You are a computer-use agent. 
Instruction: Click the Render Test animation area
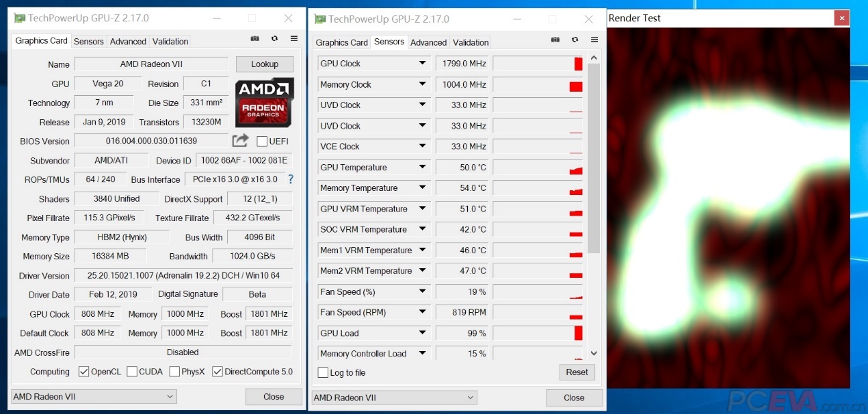pyautogui.click(x=728, y=207)
